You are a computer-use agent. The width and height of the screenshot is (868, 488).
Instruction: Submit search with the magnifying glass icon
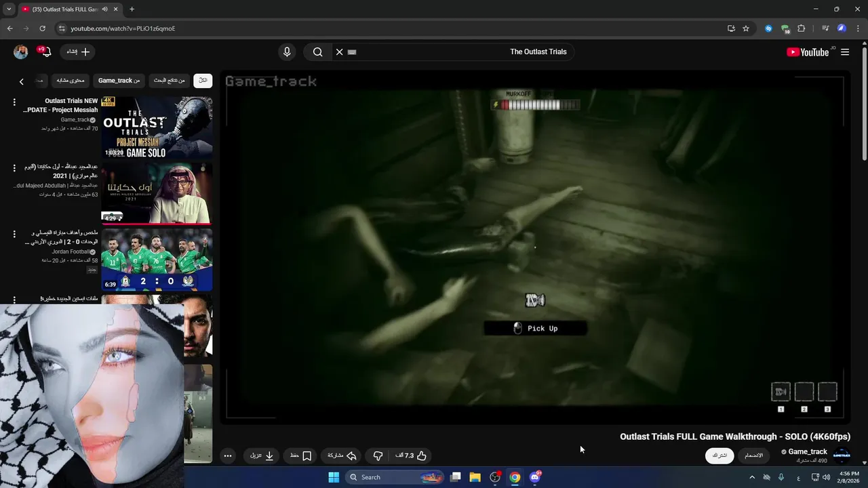[317, 52]
